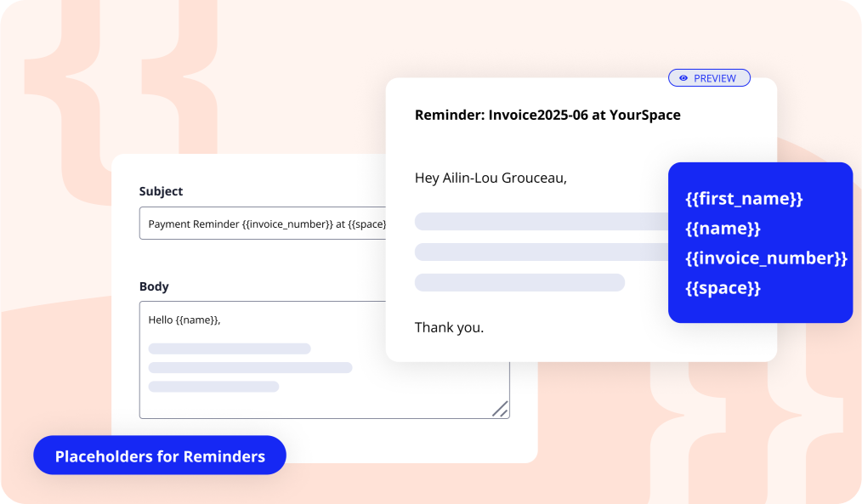Image resolution: width=862 pixels, height=504 pixels.
Task: Click the PREVIEW button
Action: [x=709, y=78]
